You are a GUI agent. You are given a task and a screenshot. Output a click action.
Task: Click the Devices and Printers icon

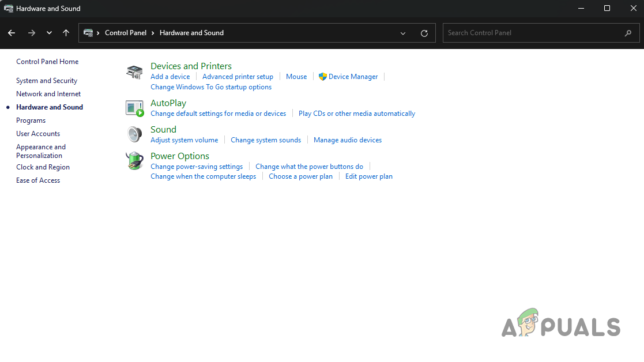tap(134, 72)
